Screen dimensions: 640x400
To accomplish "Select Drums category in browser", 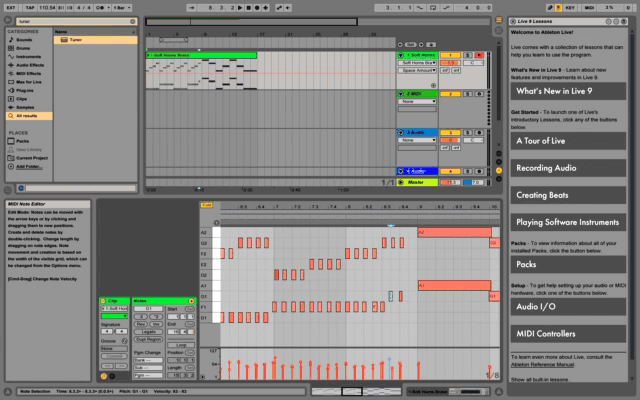I will 29,48.
